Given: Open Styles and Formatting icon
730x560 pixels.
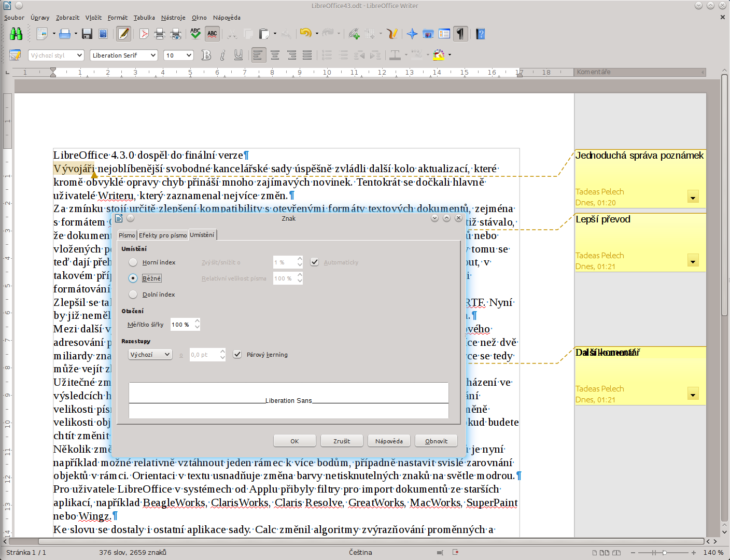Looking at the screenshot, I should pyautogui.click(x=15, y=55).
